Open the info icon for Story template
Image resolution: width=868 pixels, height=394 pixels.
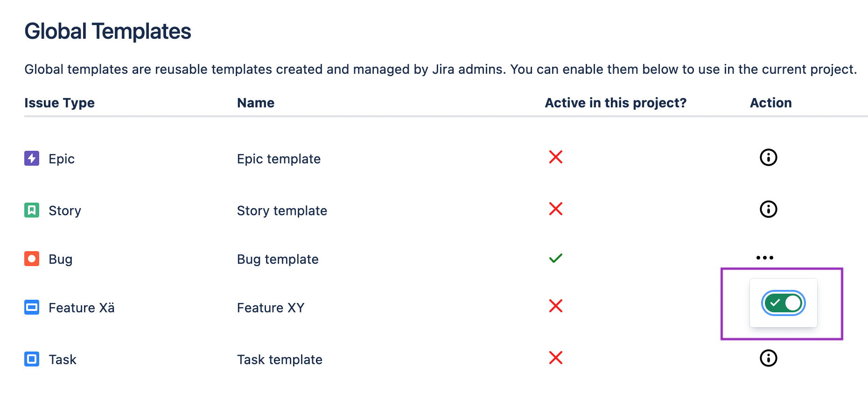point(768,209)
